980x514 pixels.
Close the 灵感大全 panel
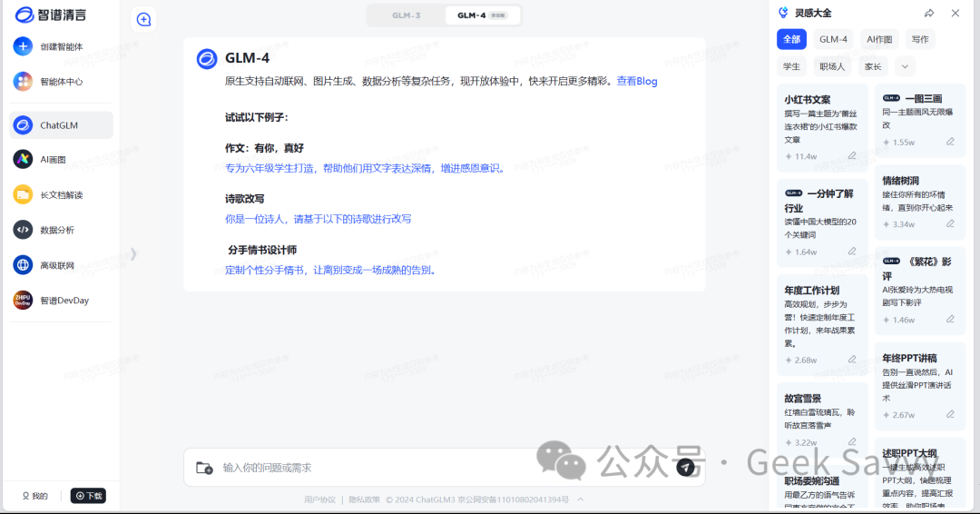pyautogui.click(x=955, y=13)
